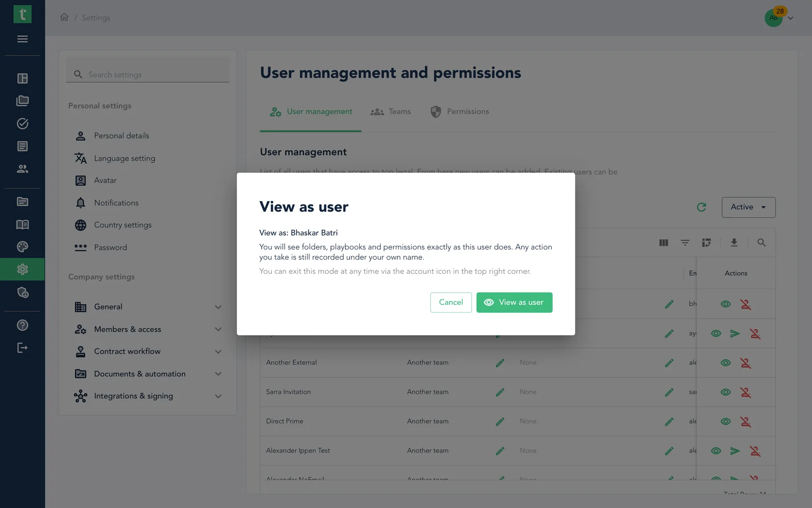The height and width of the screenshot is (508, 812).
Task: Cancel the View as user dialog
Action: pyautogui.click(x=451, y=302)
